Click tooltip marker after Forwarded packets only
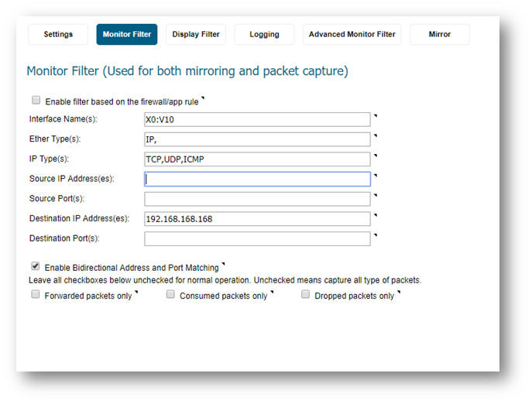532x404 pixels. pos(136,292)
